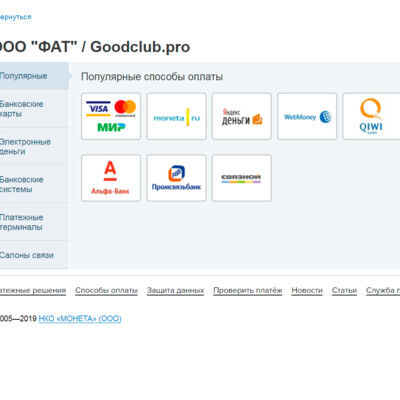Switch to Салоны связи tab
Screen dimensions: 400x400
[x=34, y=255]
